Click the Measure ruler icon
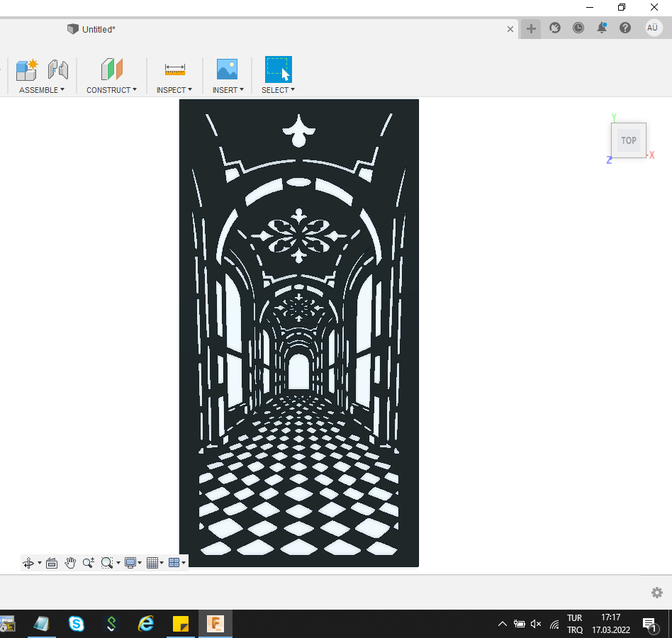The image size is (672, 638). coord(174,69)
